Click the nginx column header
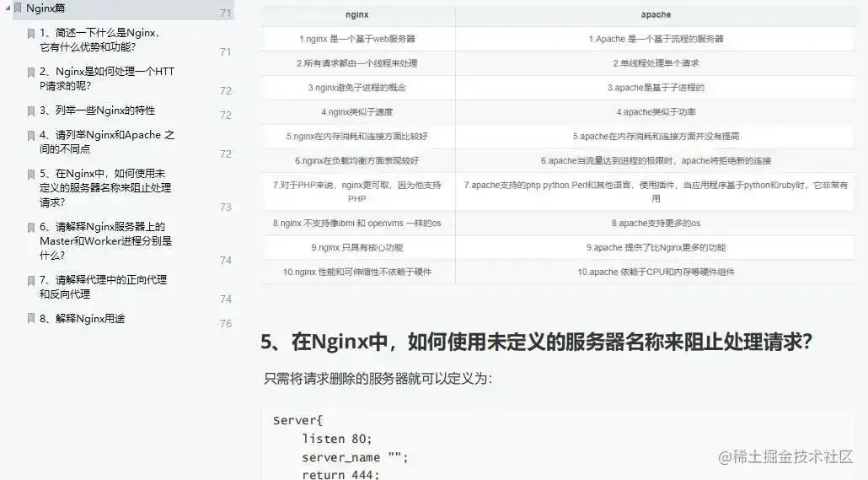Screen dimensions: 868x480 357,15
